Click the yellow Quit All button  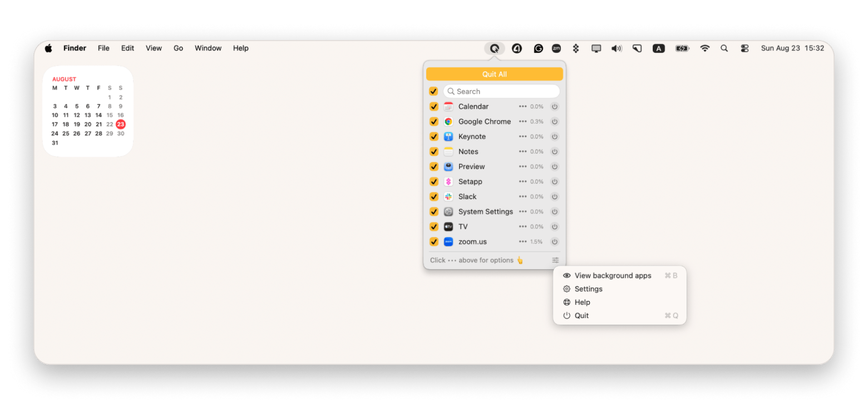(x=494, y=74)
